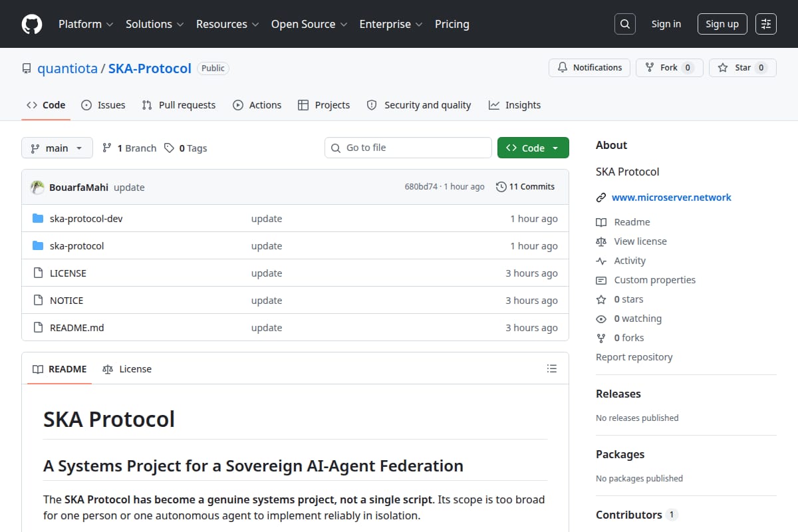Image resolution: width=798 pixels, height=532 pixels.
Task: Click the Sign up button
Action: (722, 24)
